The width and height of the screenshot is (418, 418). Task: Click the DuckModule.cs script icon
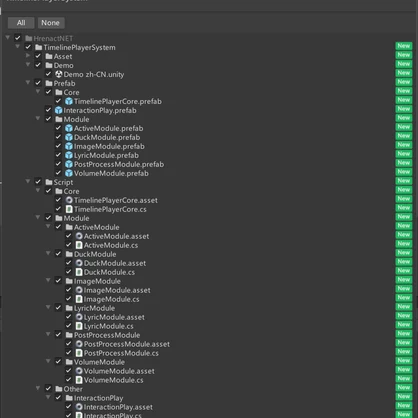pos(79,272)
